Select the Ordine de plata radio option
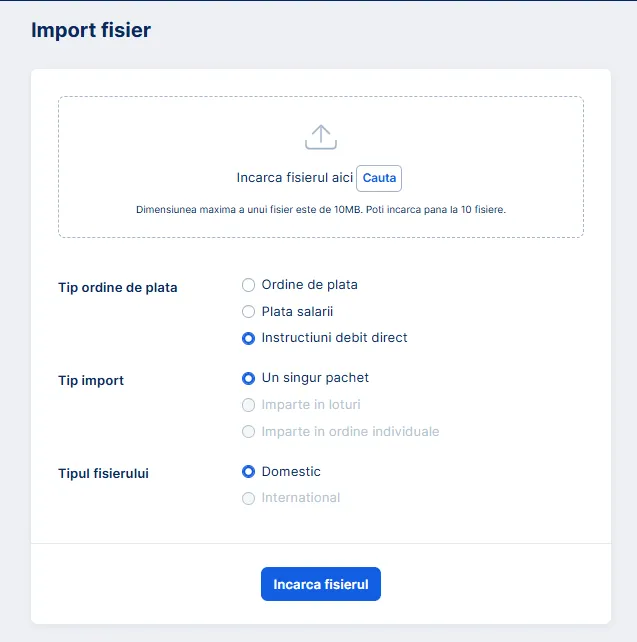Image resolution: width=637 pixels, height=642 pixels. (249, 285)
